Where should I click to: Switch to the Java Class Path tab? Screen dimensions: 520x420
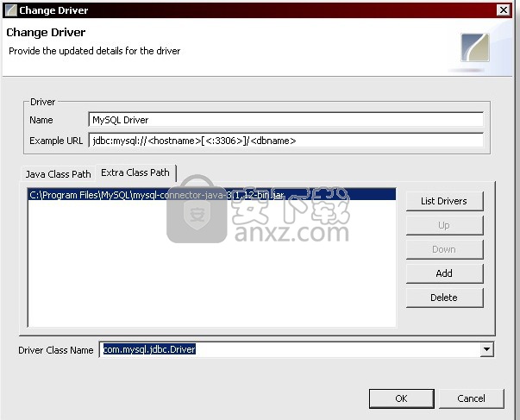coord(59,174)
